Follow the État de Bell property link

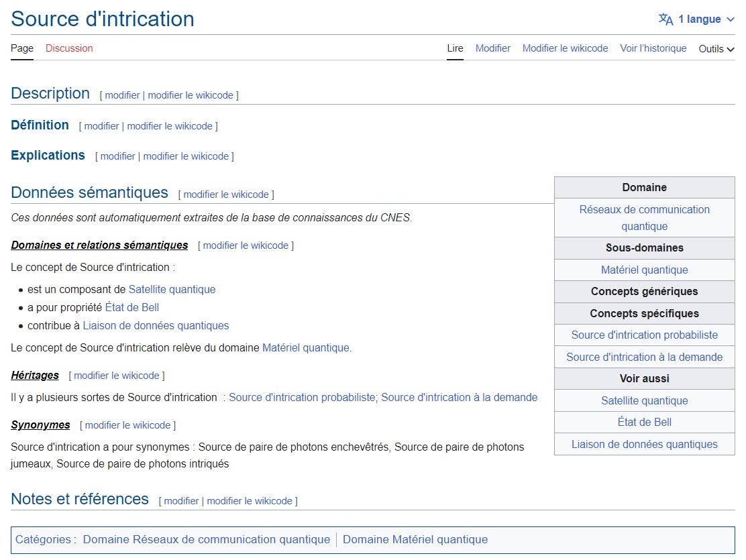[x=132, y=308]
